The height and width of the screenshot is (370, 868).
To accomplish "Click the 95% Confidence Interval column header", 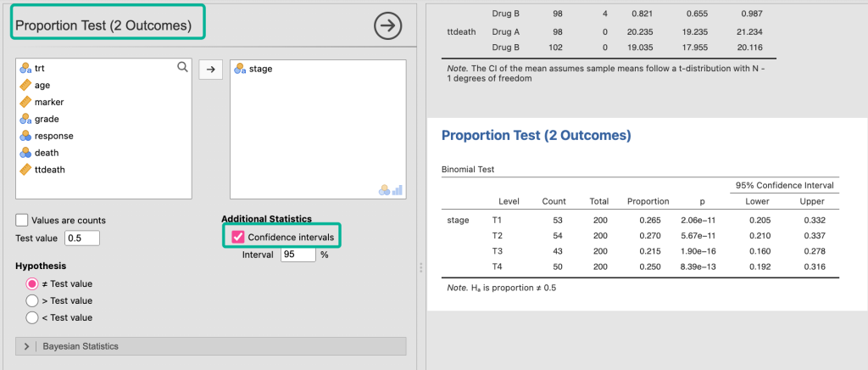I will [784, 185].
